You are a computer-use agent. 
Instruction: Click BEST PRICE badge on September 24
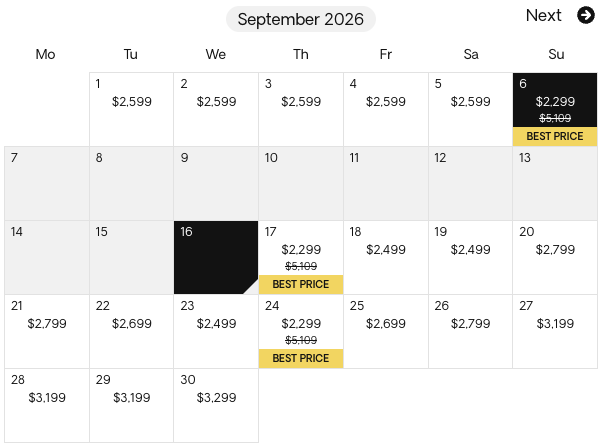[x=301, y=358]
